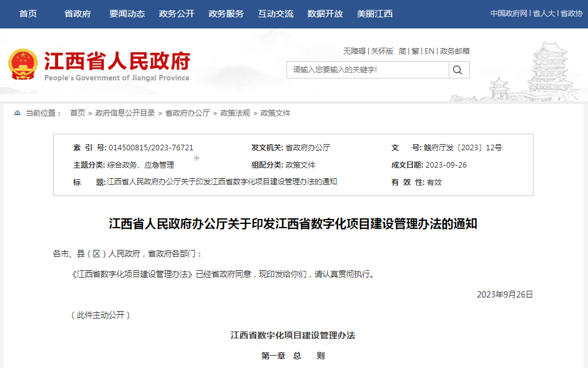This screenshot has height=368, width=588.
Task: Switch to the EN English version
Action: pos(429,51)
